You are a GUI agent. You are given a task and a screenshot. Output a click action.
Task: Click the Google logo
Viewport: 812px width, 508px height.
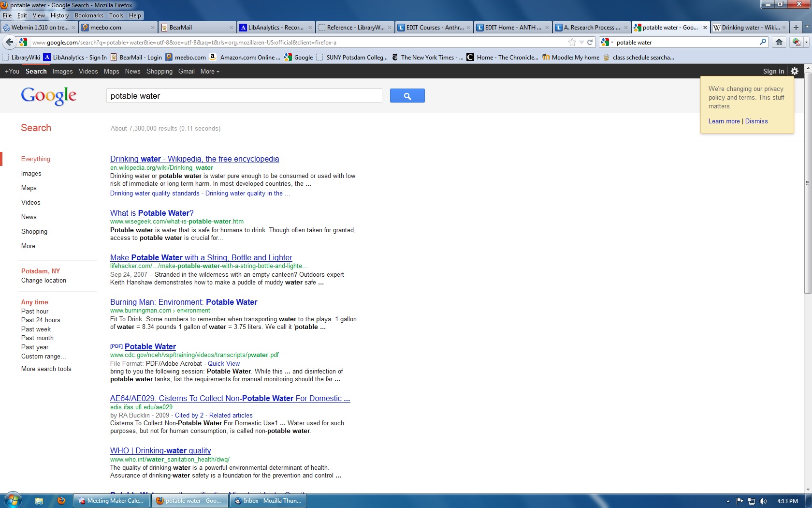pyautogui.click(x=48, y=96)
